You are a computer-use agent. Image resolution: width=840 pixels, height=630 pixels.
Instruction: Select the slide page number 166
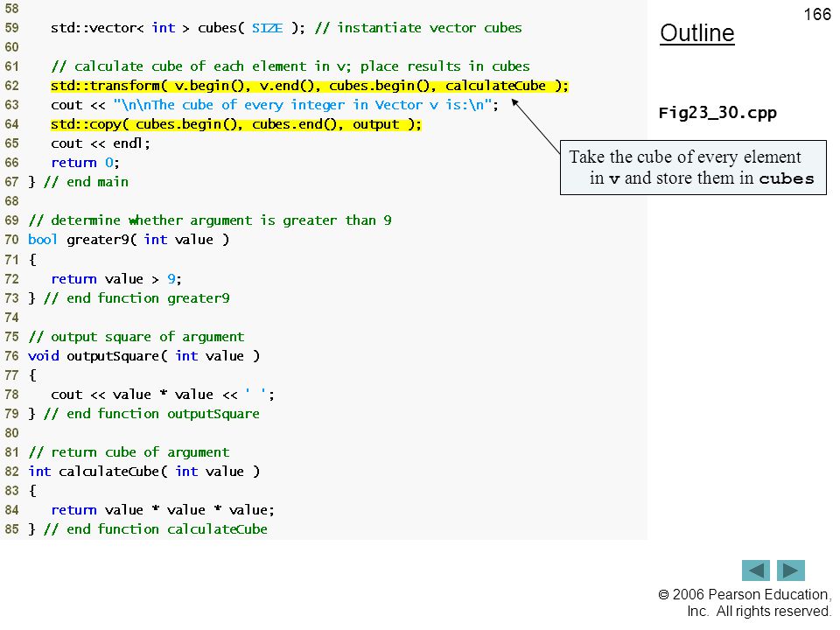coord(817,15)
